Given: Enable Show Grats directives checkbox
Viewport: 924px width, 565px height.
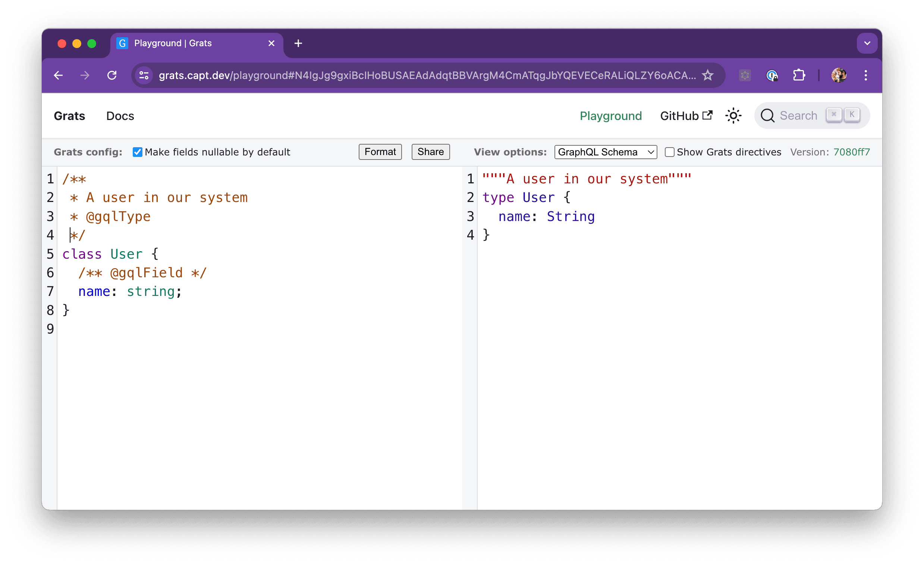Looking at the screenshot, I should [x=669, y=152].
